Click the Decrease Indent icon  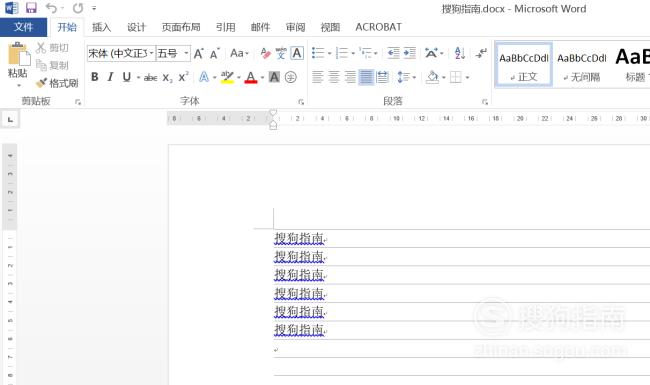[393, 53]
